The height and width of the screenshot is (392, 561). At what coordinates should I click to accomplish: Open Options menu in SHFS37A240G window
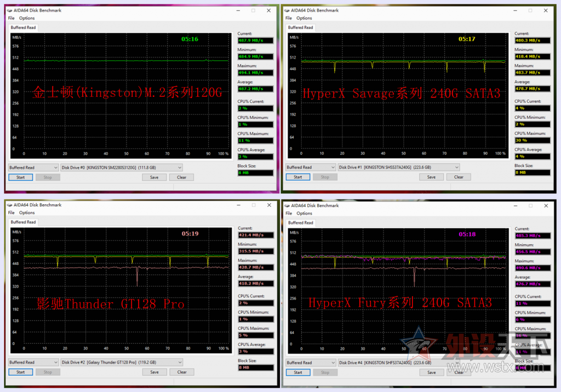pos(304,214)
